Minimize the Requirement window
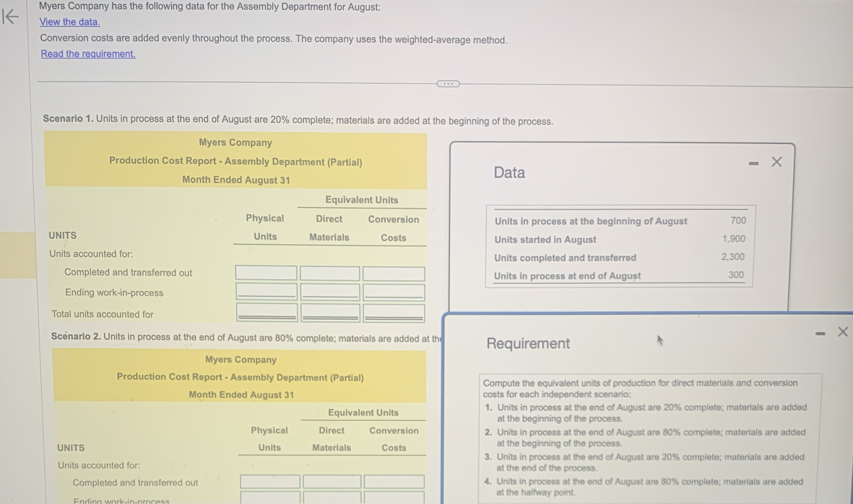This screenshot has width=853, height=504. [821, 334]
